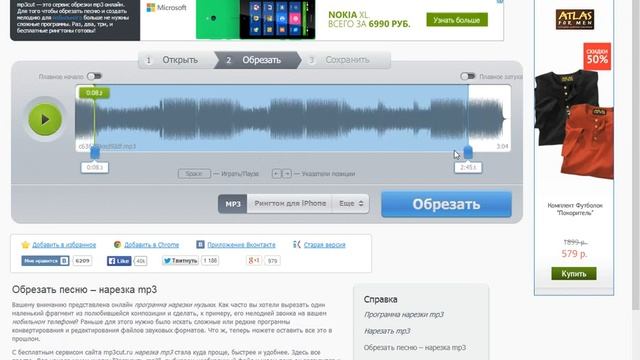640x360 pixels.
Task: Open Приложение Вконтакте link
Action: click(x=241, y=245)
